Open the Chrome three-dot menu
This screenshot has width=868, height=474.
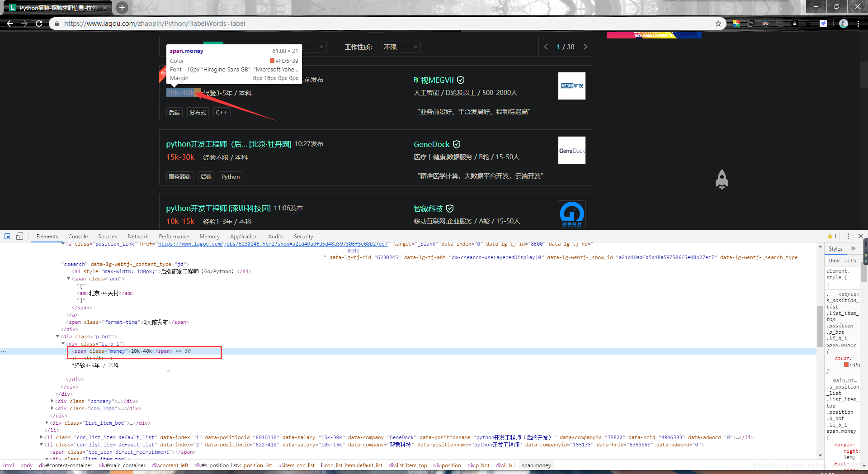[858, 24]
